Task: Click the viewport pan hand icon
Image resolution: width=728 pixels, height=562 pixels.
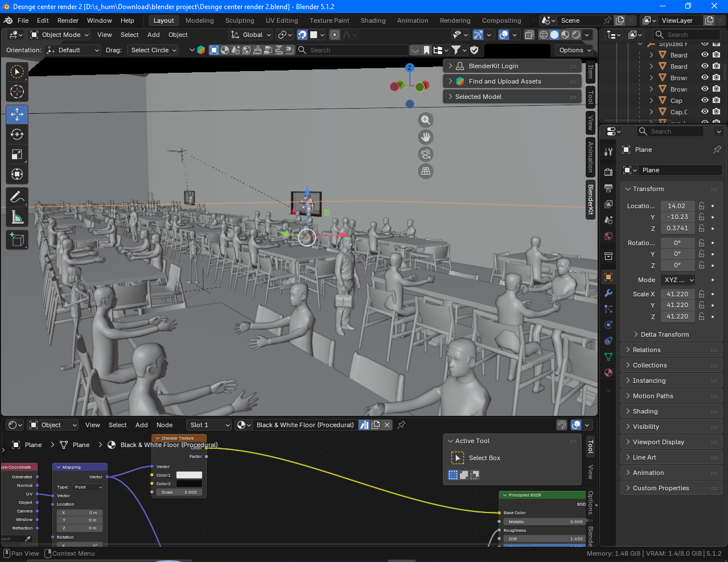Action: (426, 137)
